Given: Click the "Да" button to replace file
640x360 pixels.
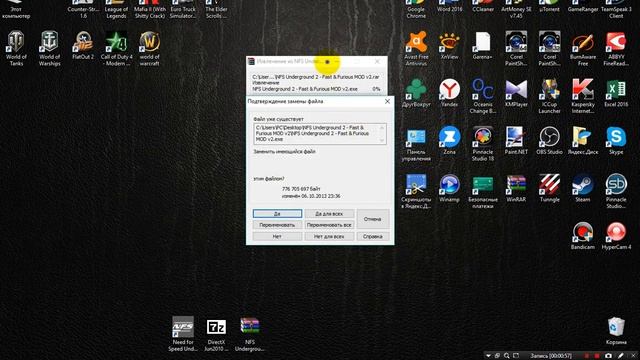Looking at the screenshot, I should pos(277,213).
